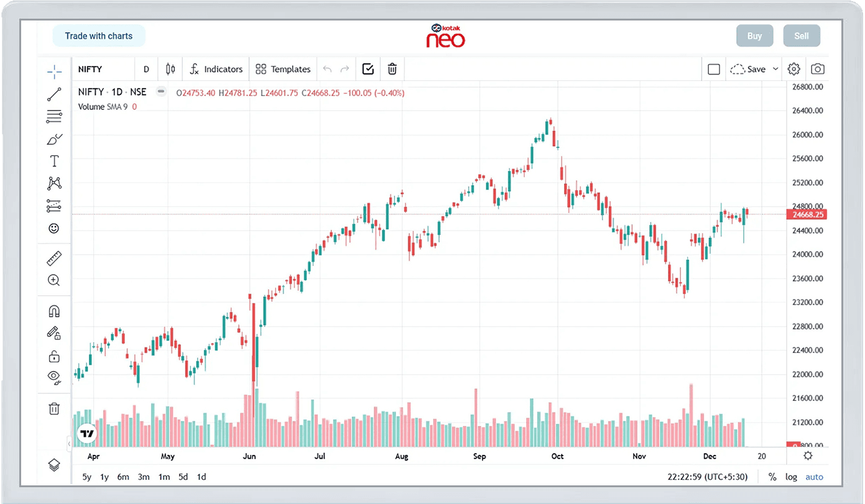
Task: Toggle the checkbox icon in top toolbar
Action: (x=368, y=69)
